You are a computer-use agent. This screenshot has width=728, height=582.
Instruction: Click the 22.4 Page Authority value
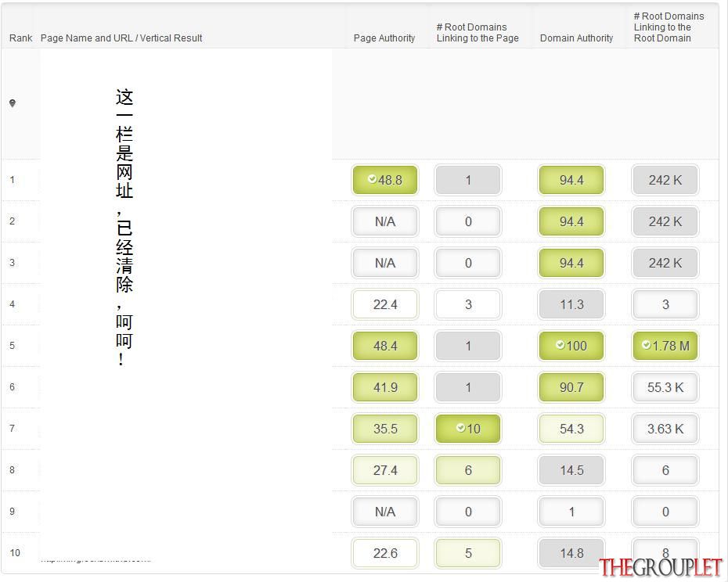[x=385, y=304]
